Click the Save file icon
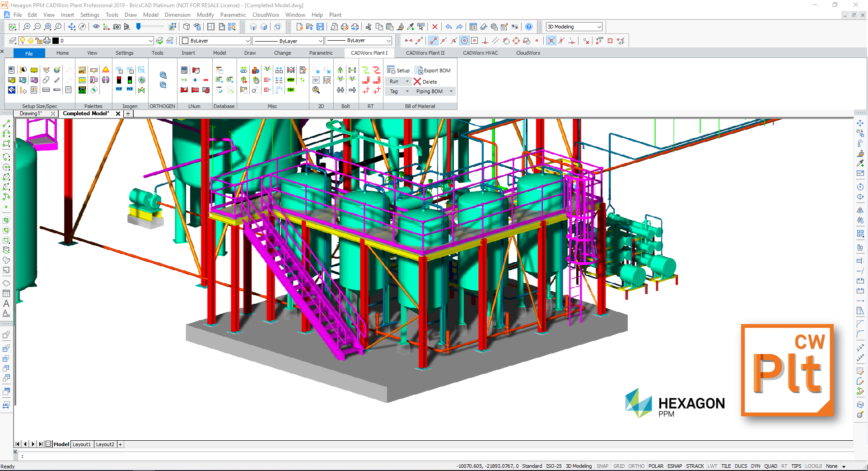 point(320,27)
